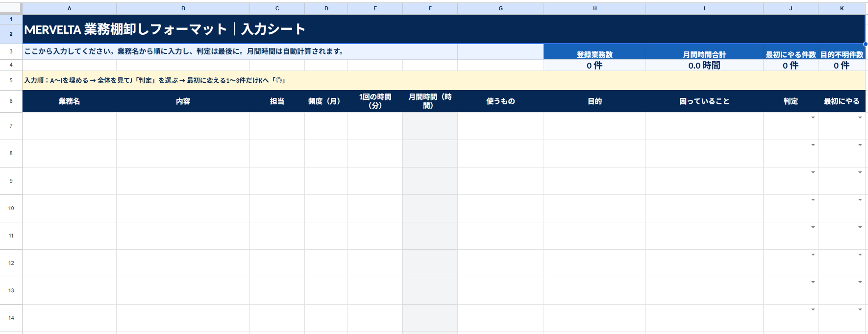This screenshot has height=334, width=868.
Task: Select row 9 header
Action: [x=11, y=181]
